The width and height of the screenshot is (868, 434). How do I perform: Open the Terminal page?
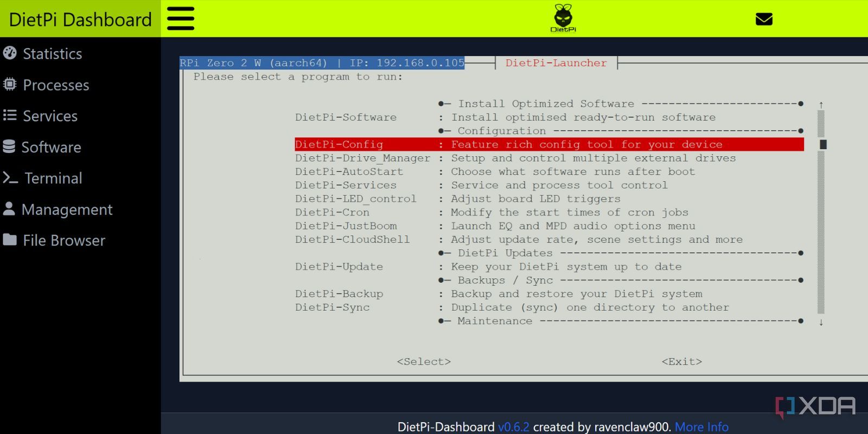pos(53,178)
